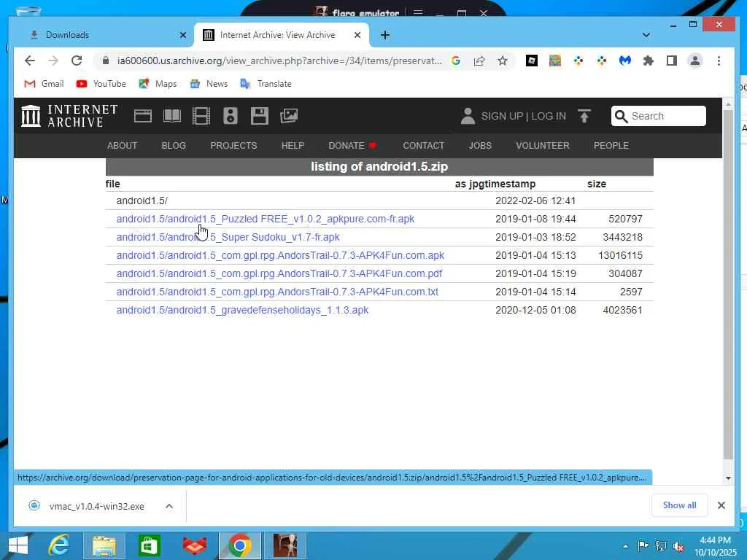This screenshot has width=747, height=560.
Task: Close the Internet Archive tab
Action: 357,35
